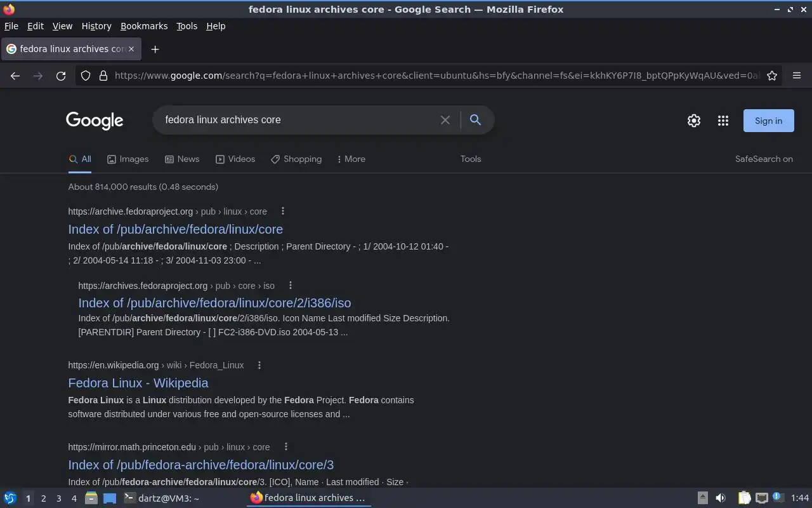Clear the Google search box text
The width and height of the screenshot is (812, 508).
pos(445,120)
